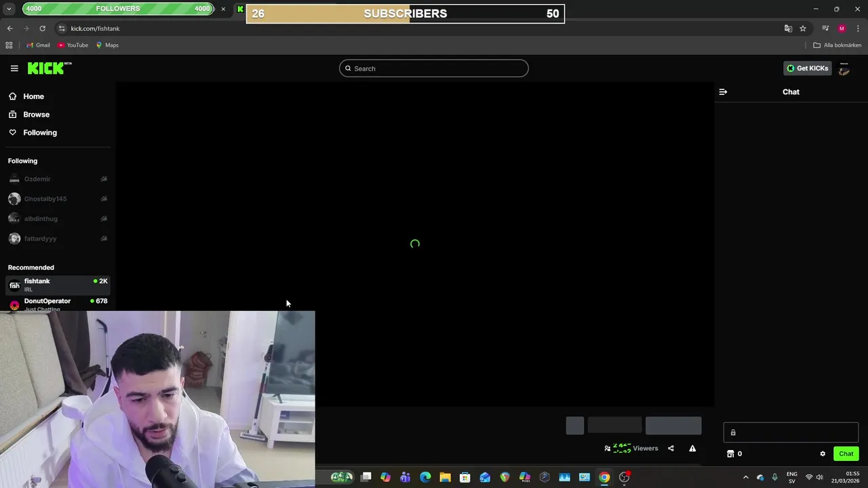Bookmark this page with star icon
Image resolution: width=868 pixels, height=488 pixels.
coord(803,28)
